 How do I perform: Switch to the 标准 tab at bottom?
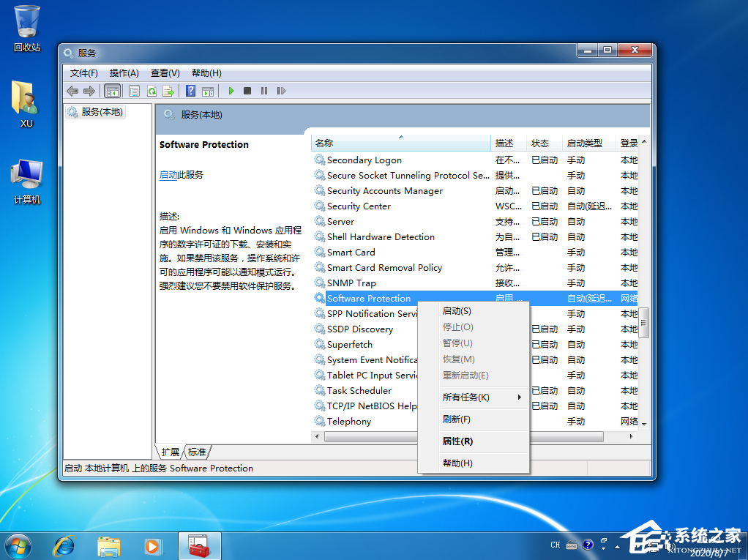pos(196,452)
